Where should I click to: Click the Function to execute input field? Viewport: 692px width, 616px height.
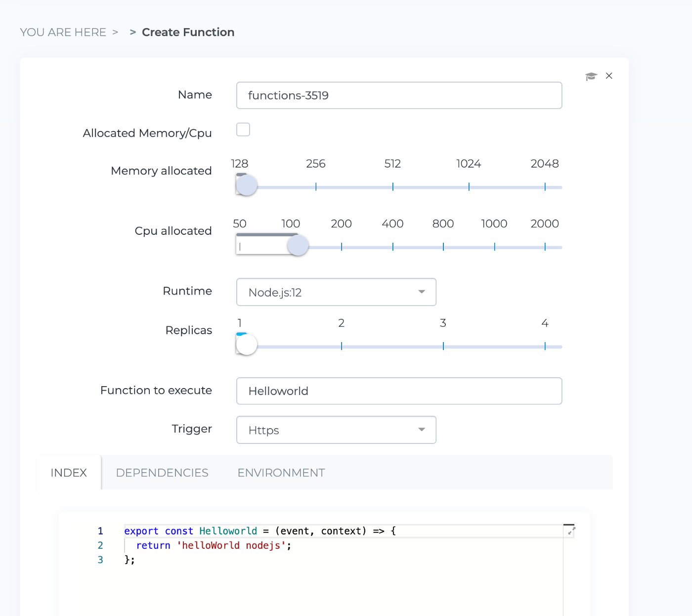(x=399, y=391)
